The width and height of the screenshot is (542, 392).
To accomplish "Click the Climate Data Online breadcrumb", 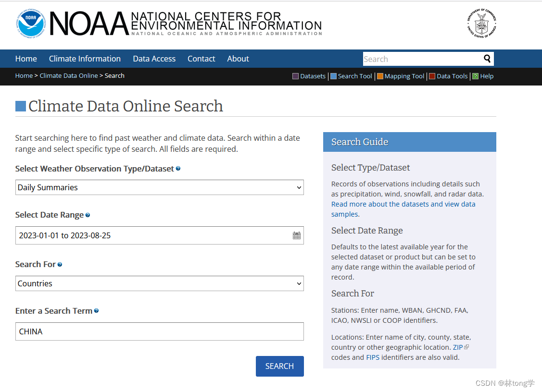I will click(69, 75).
